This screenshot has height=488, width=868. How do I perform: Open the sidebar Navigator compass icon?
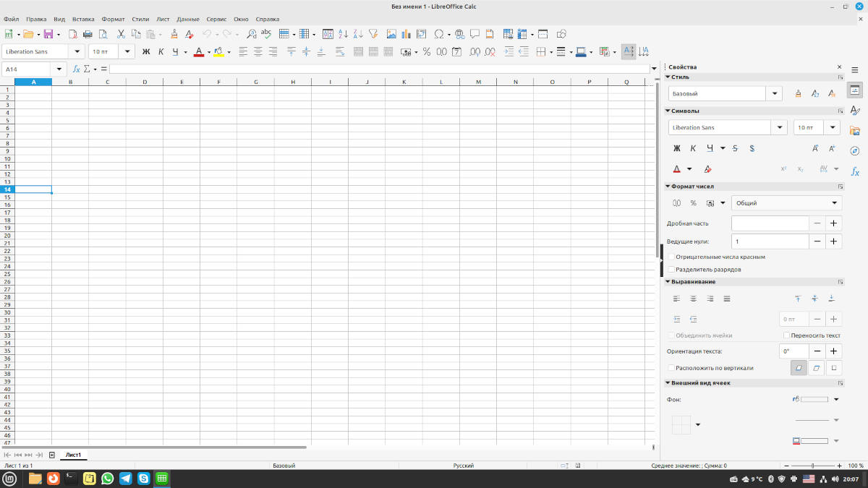pyautogui.click(x=855, y=151)
